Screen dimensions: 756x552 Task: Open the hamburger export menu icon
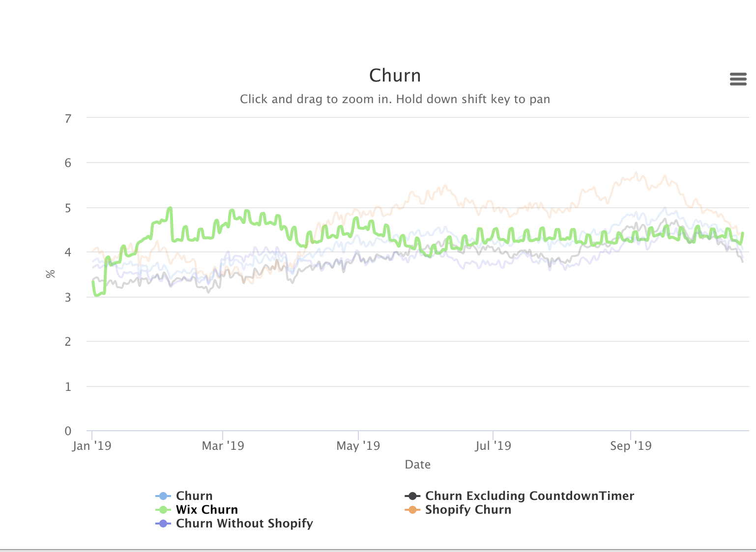pyautogui.click(x=738, y=79)
